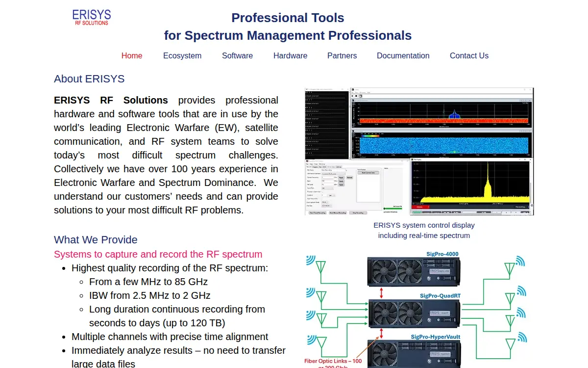Image resolution: width=588 pixels, height=368 pixels.
Task: Open the Partners page
Action: point(342,55)
